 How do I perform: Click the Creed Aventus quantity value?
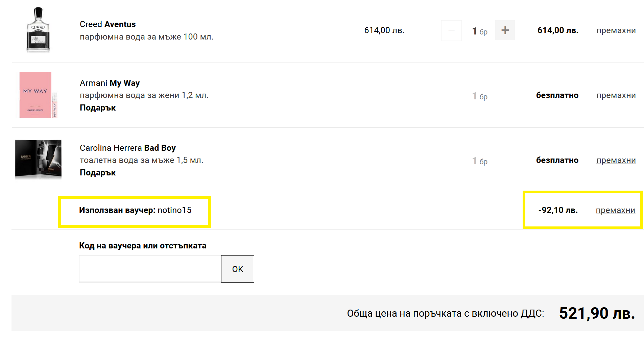tap(475, 31)
